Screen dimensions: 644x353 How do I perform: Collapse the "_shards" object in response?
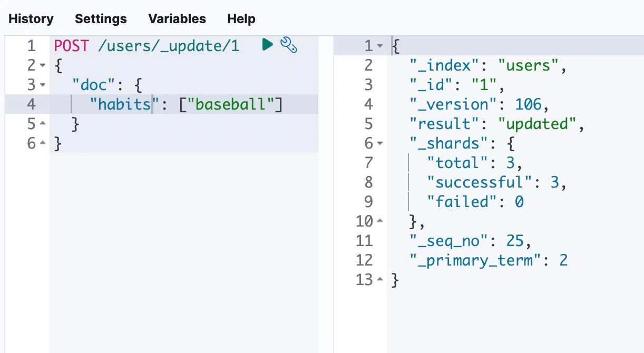point(380,143)
